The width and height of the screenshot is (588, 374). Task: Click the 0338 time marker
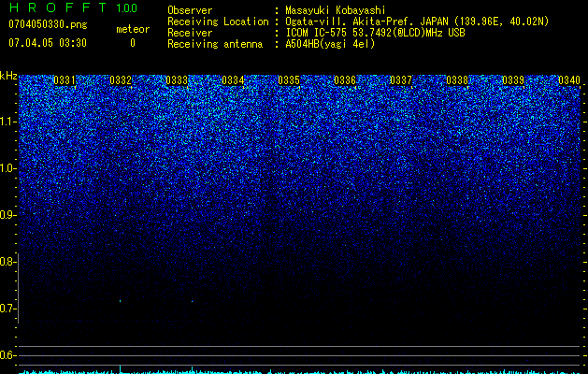[x=457, y=80]
